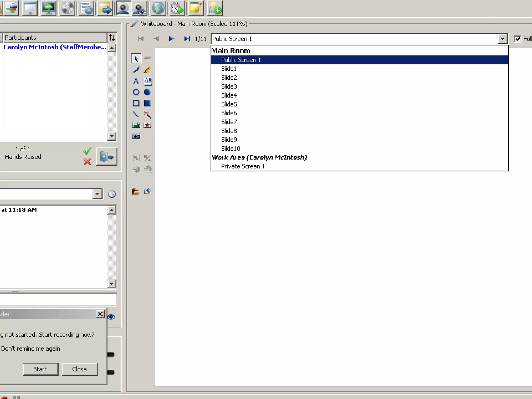
Task: Click the globe web tour toolbar icon
Action: click(158, 8)
